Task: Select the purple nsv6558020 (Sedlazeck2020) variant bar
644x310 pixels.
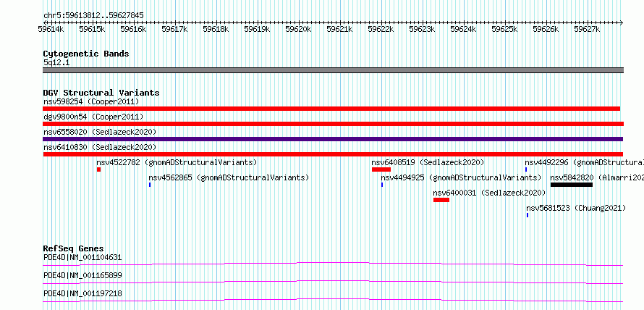Action: 333,139
